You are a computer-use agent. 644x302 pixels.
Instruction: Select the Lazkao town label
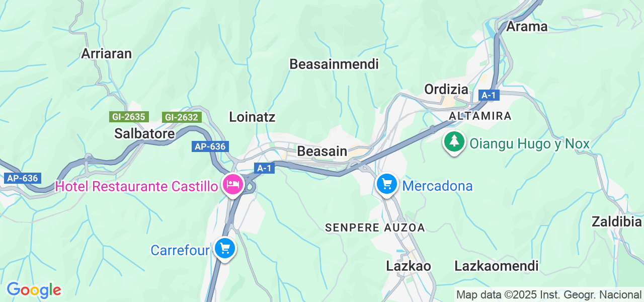click(x=409, y=266)
